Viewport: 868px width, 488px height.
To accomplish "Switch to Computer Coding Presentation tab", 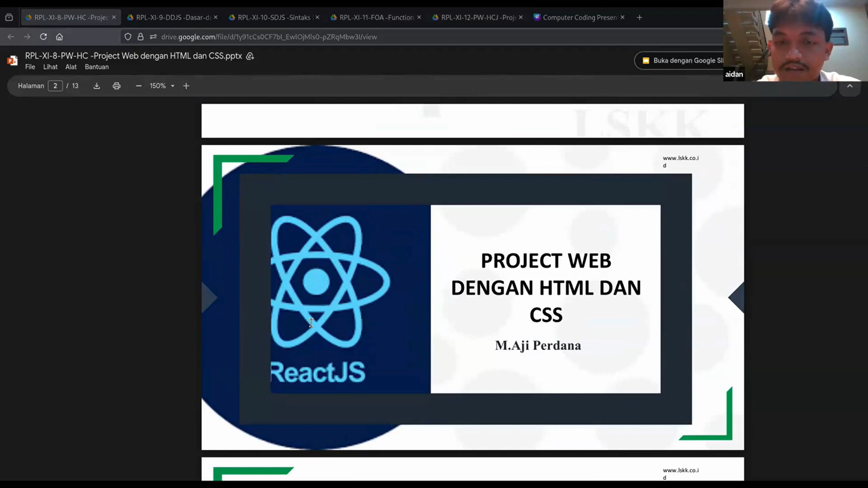I will (579, 17).
